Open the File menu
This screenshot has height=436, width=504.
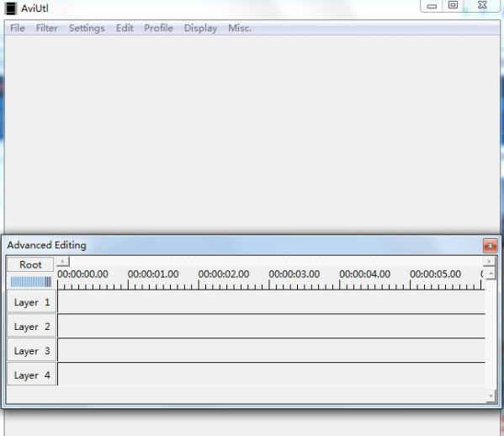point(18,28)
